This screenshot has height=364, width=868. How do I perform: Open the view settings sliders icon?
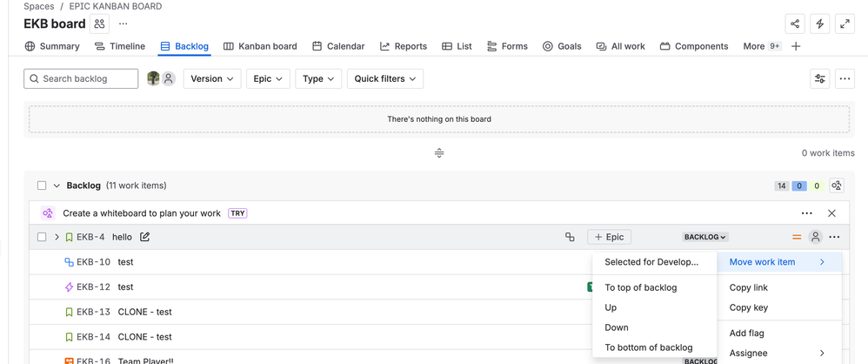click(820, 78)
